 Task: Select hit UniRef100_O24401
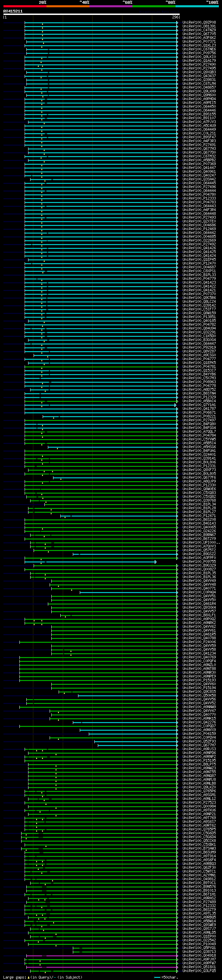[x=199, y=455]
